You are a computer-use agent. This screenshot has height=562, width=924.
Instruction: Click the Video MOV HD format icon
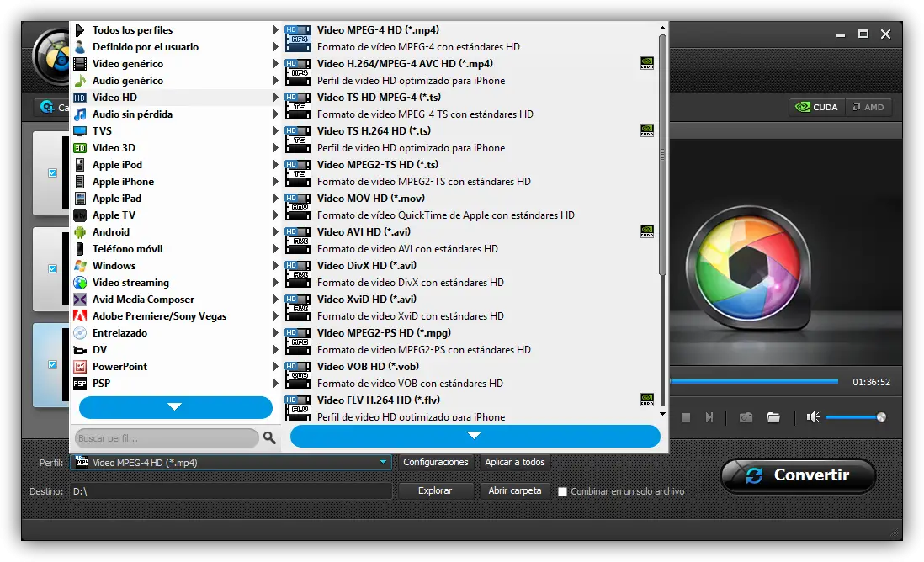(x=298, y=207)
